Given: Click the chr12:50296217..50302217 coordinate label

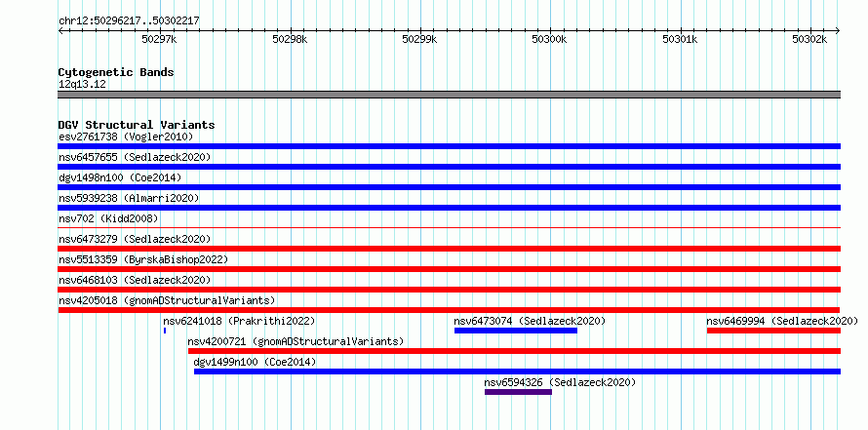Looking at the screenshot, I should pos(129,21).
